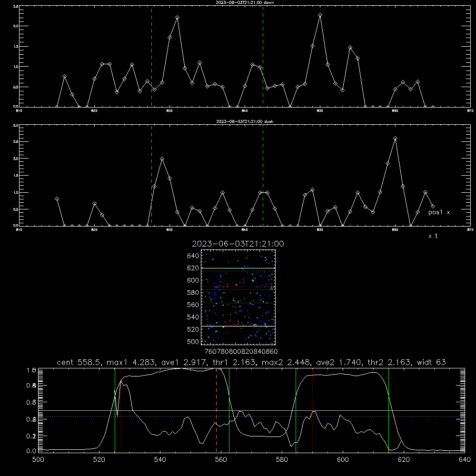Click the '640' y-axis label of the heatmap
The height and width of the screenshot is (476, 476).
tap(193, 256)
